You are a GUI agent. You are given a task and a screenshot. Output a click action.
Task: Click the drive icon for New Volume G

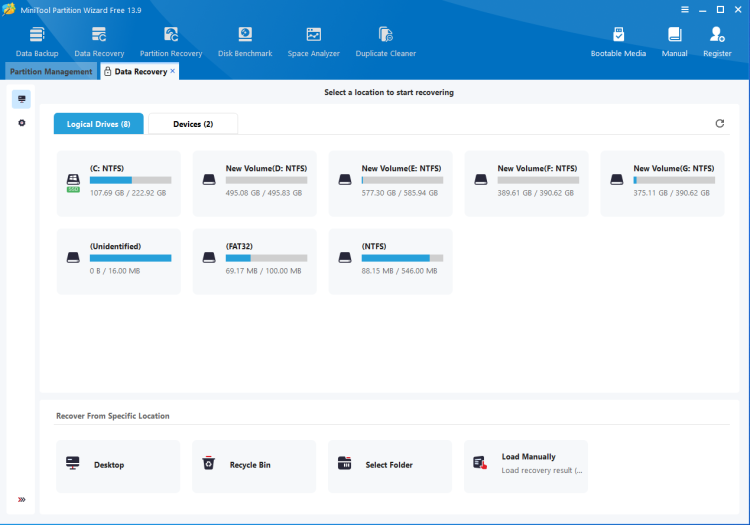617,180
